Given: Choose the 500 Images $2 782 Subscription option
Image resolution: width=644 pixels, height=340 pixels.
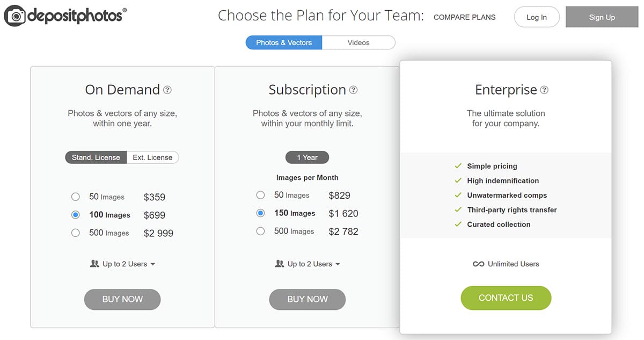Looking at the screenshot, I should (x=260, y=232).
